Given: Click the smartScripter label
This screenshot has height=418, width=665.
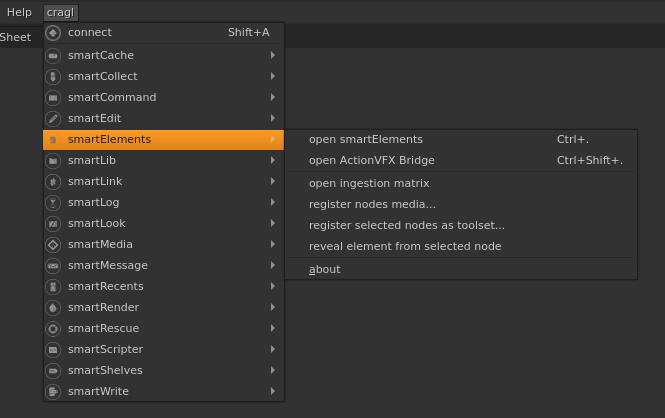Looking at the screenshot, I should click(106, 349).
